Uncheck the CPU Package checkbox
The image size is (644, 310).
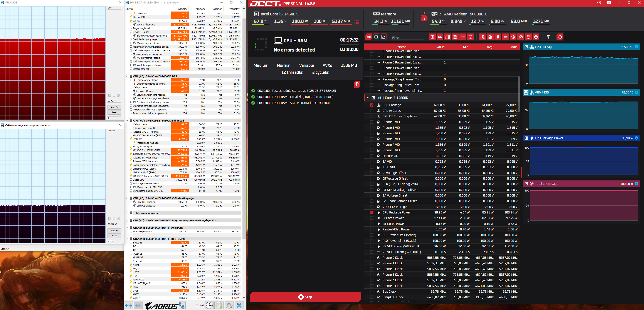click(x=372, y=105)
